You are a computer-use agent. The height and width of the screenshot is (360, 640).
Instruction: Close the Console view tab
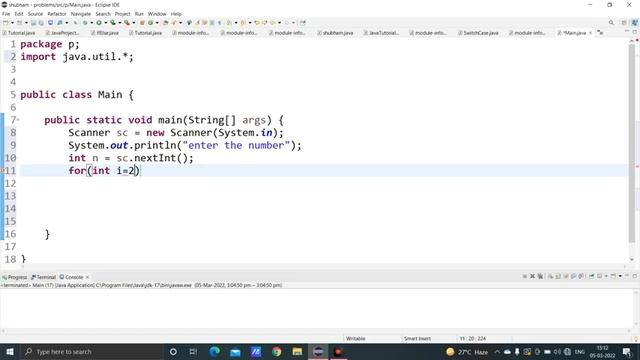[x=87, y=277]
